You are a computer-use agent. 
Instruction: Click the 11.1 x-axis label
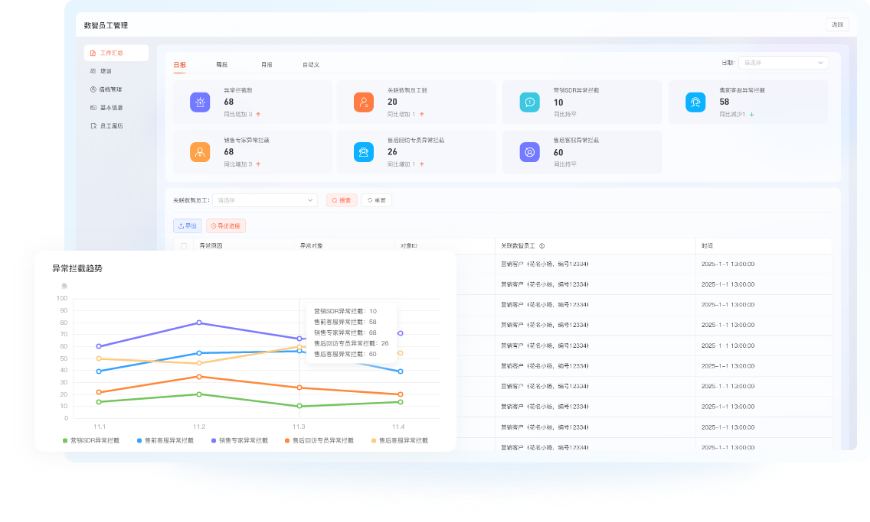click(x=99, y=427)
